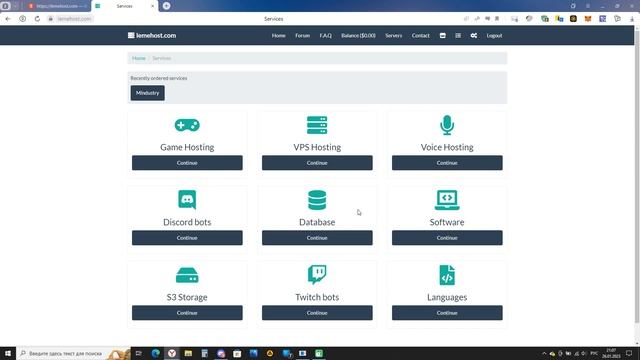Click the Home breadcrumb link
The width and height of the screenshot is (640, 360).
138,58
